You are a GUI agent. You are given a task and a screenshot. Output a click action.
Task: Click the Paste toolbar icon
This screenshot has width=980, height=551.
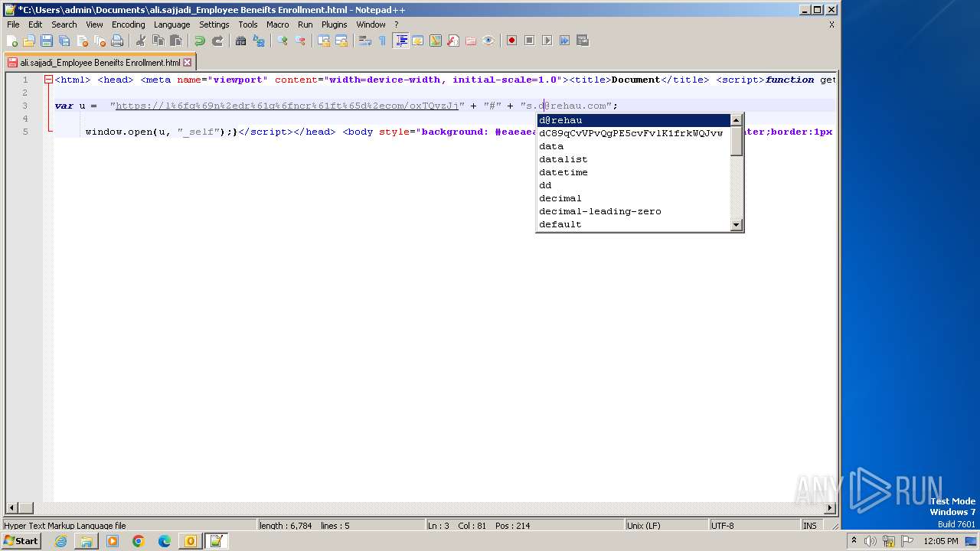175,41
